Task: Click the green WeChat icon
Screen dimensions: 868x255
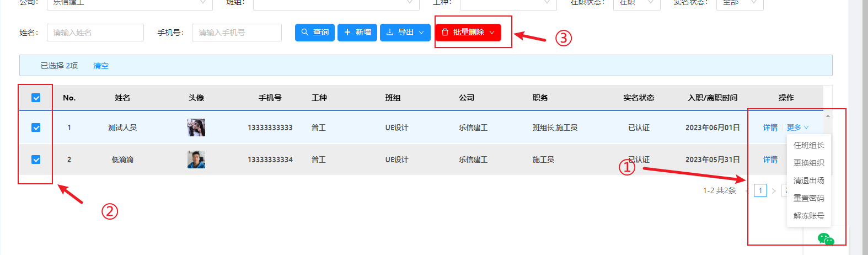Action: (x=826, y=239)
